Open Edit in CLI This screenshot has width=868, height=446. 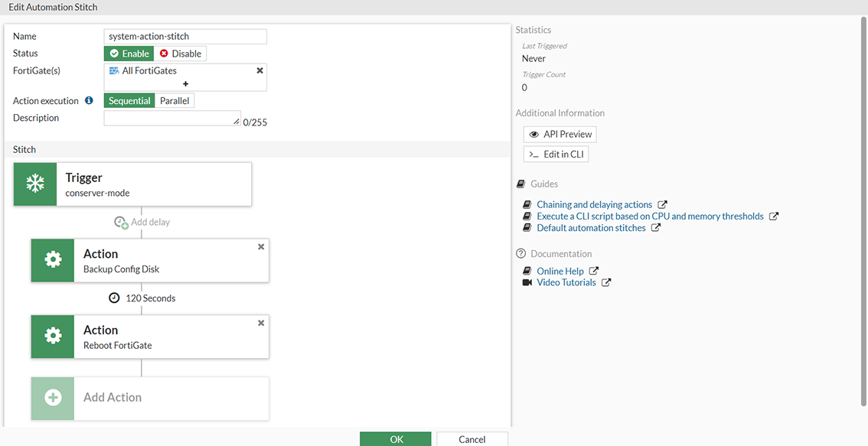tap(556, 155)
